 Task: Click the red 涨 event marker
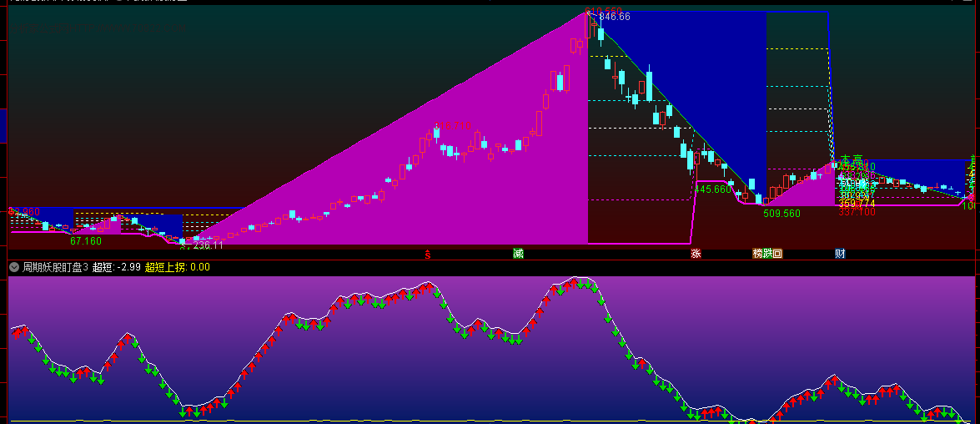tap(696, 253)
